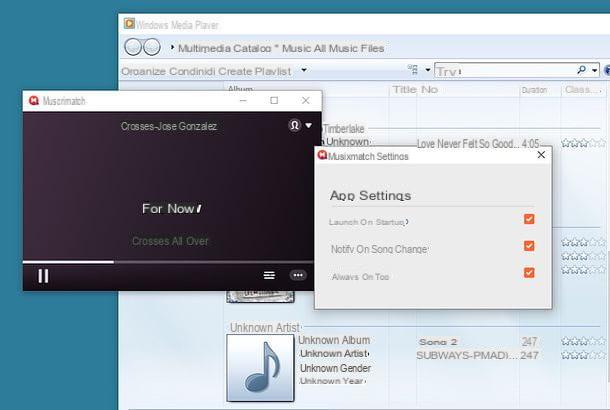Uncheck Notify On Song Change
This screenshot has width=610, height=410.
[529, 246]
